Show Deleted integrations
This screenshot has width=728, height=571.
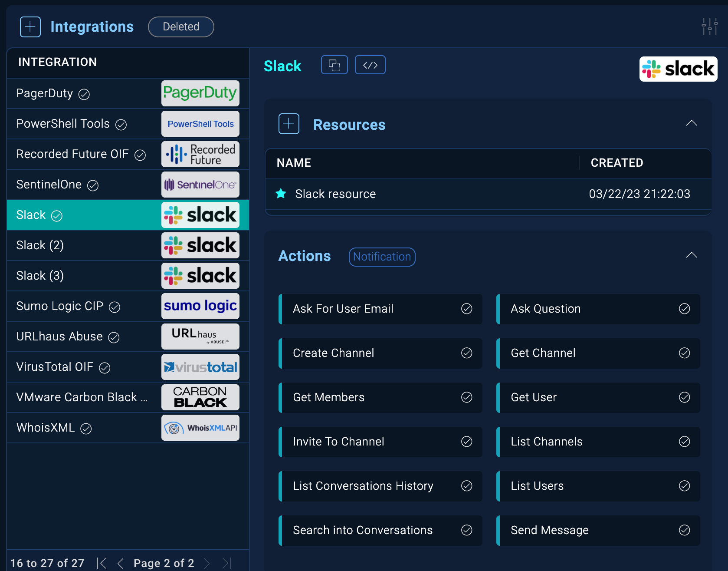click(181, 27)
